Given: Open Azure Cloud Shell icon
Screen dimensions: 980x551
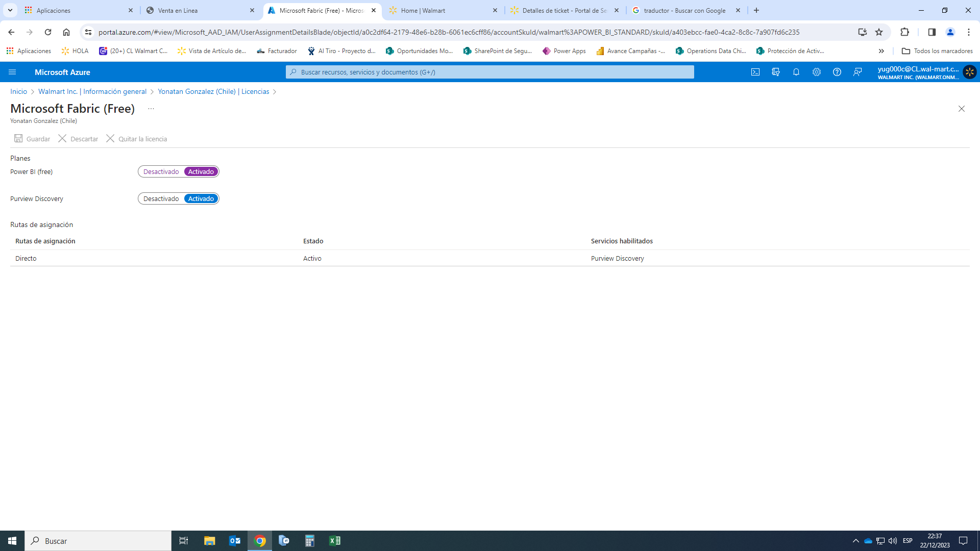Looking at the screenshot, I should pyautogui.click(x=755, y=72).
